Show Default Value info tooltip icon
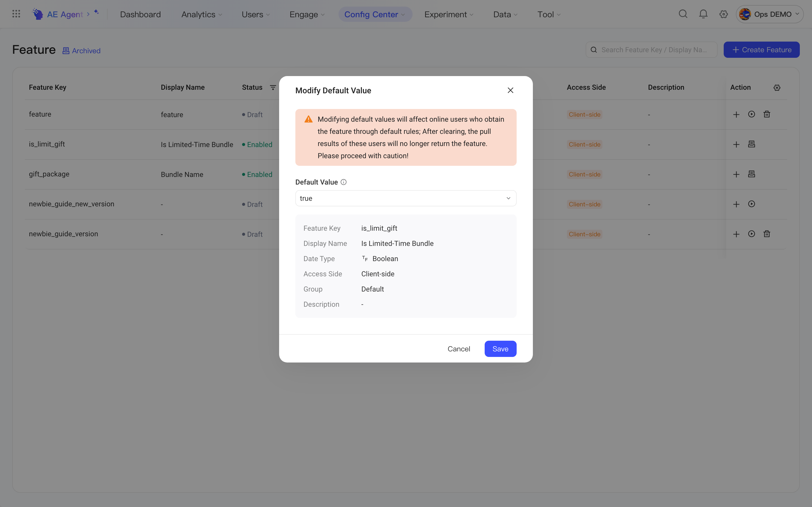Image resolution: width=812 pixels, height=507 pixels. click(x=344, y=182)
